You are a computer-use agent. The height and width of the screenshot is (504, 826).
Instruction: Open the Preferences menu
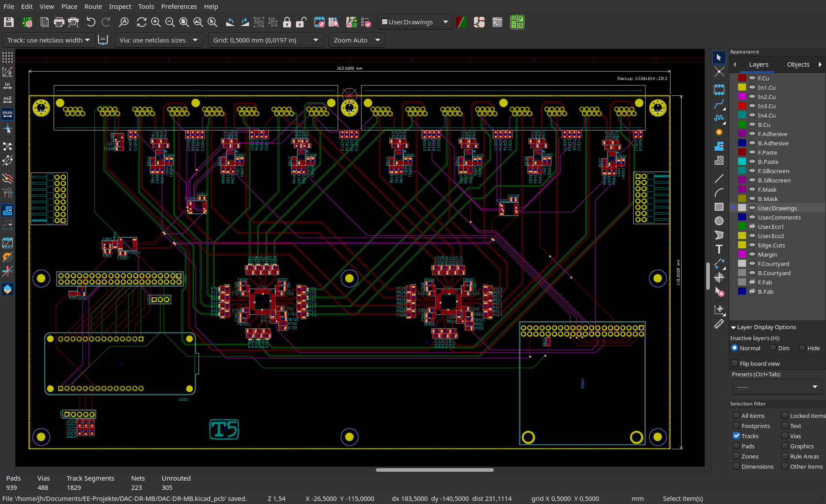179,7
